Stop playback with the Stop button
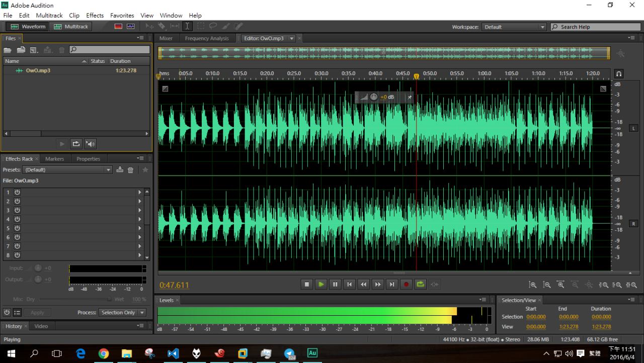Image resolution: width=644 pixels, height=363 pixels. pos(307,285)
